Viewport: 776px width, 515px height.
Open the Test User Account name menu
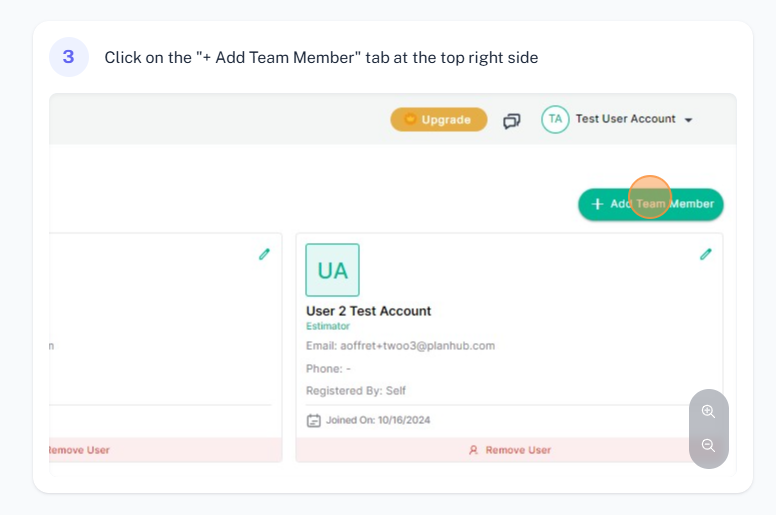[x=625, y=119]
